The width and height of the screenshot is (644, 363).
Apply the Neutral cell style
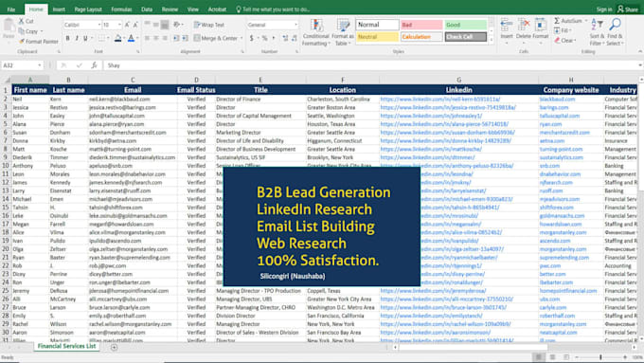point(377,37)
